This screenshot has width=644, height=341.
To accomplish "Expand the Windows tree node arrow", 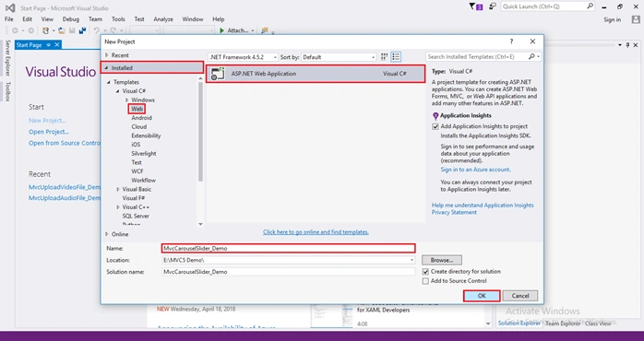I will coord(127,100).
